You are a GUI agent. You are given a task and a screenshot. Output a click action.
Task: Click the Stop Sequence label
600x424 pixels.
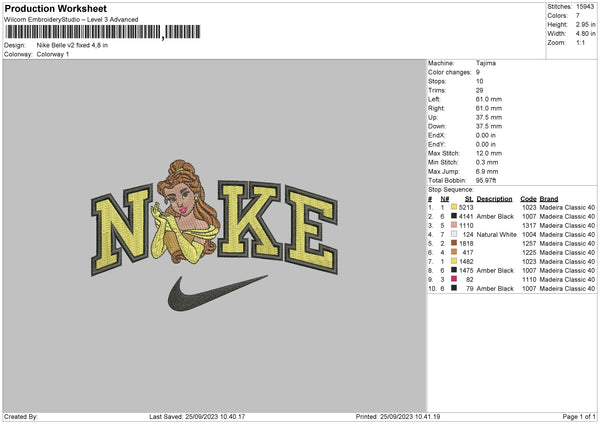(451, 187)
